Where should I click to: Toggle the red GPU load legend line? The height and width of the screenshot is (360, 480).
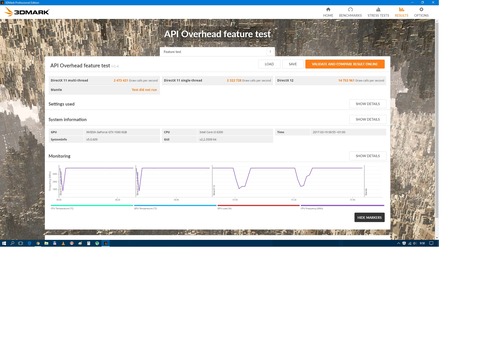coord(258,205)
